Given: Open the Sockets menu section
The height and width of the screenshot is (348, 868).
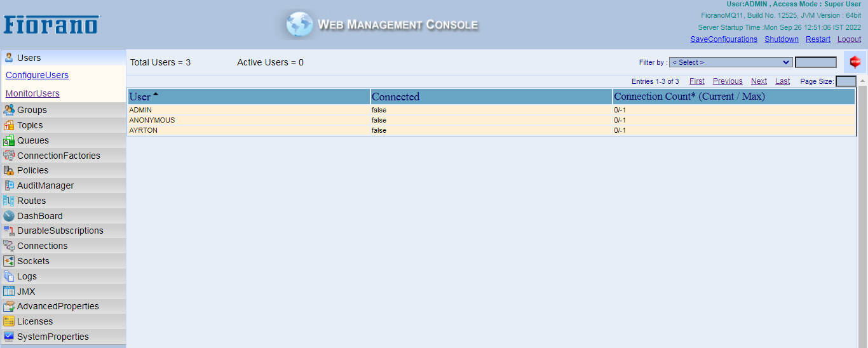Looking at the screenshot, I should click(x=64, y=261).
